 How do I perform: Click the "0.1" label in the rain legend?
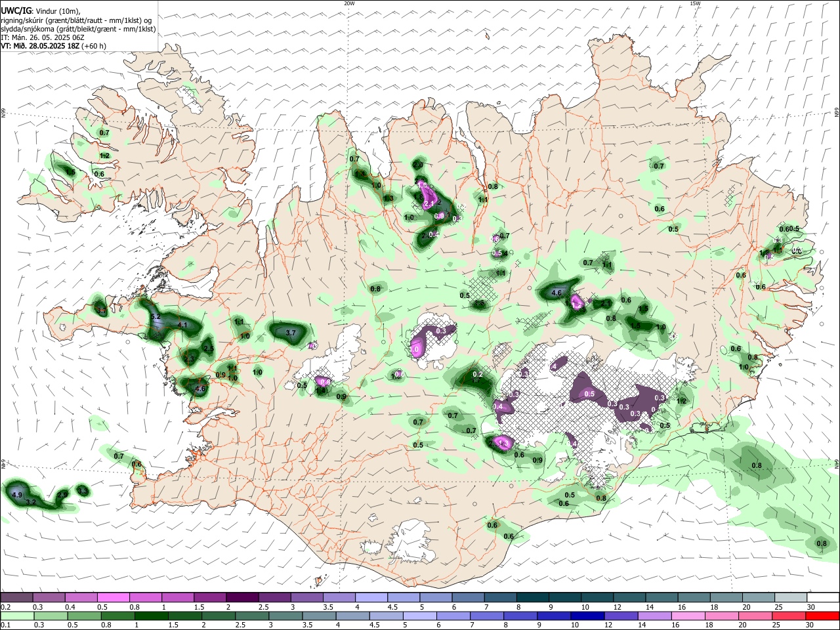[x=5, y=625]
